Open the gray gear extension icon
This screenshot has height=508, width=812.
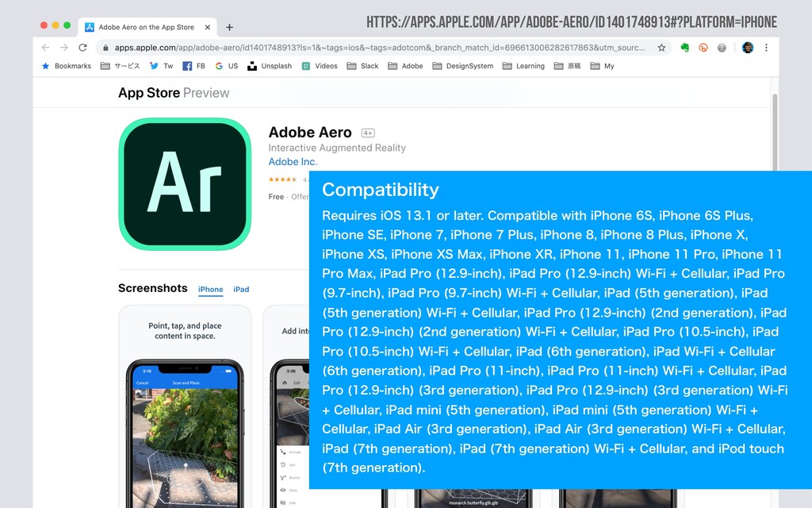point(722,48)
